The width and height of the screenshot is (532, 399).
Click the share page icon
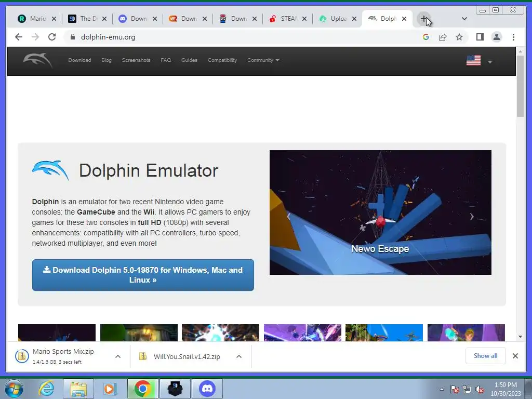coord(443,37)
